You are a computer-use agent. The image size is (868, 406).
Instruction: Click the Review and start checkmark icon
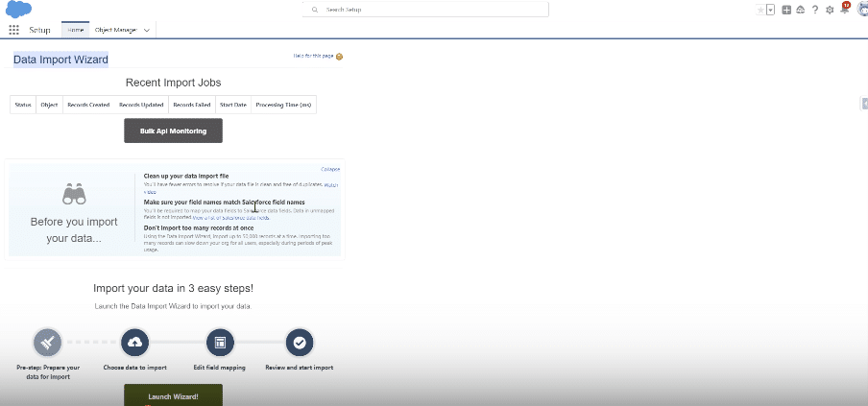click(x=300, y=343)
